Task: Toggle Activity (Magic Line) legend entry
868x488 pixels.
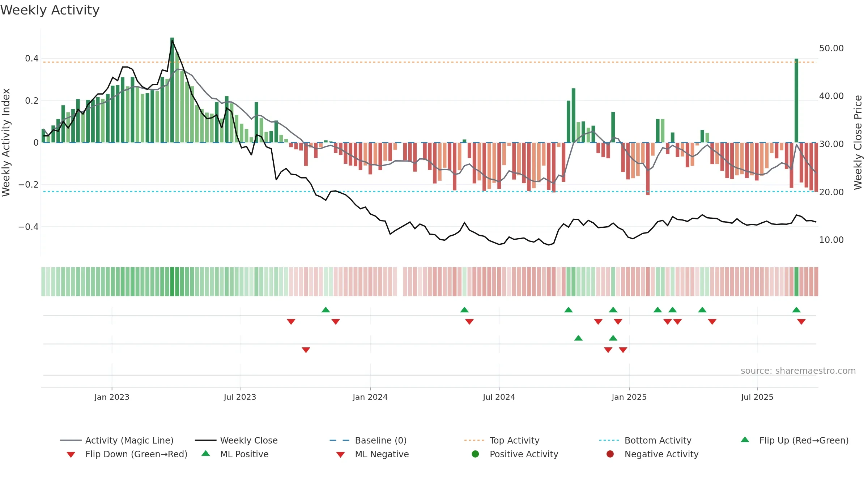Action: 117,440
